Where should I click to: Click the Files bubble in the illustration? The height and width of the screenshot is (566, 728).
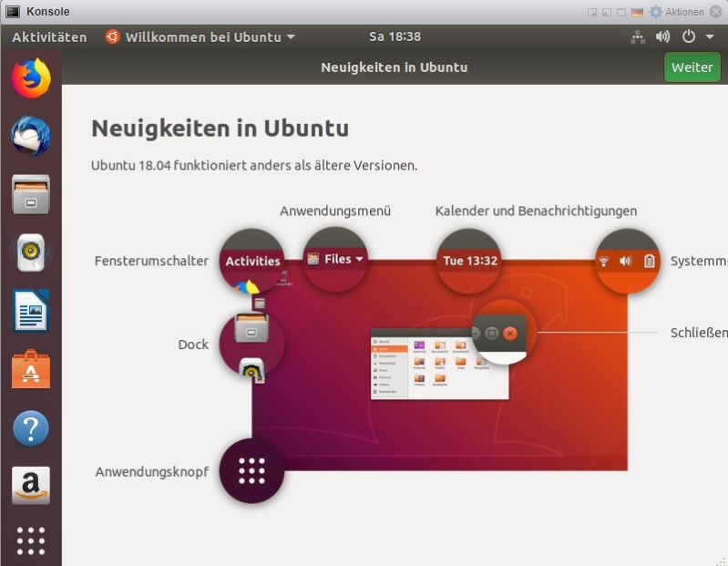click(x=335, y=259)
